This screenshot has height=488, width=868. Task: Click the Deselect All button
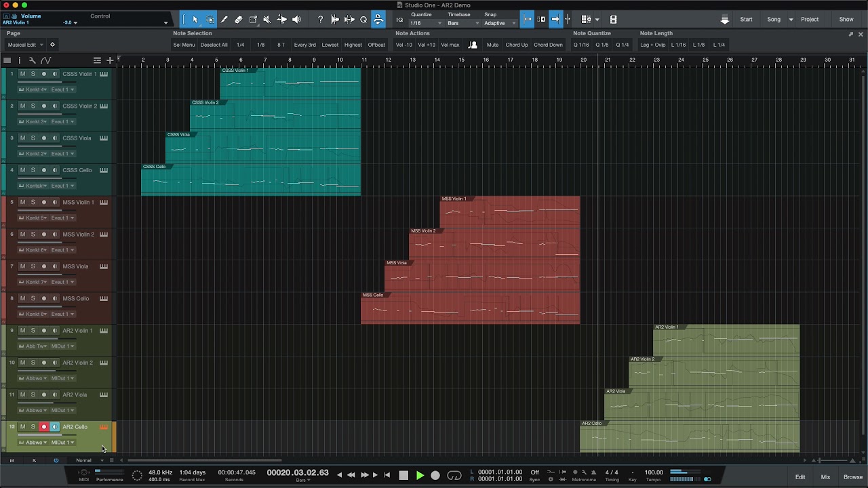214,45
